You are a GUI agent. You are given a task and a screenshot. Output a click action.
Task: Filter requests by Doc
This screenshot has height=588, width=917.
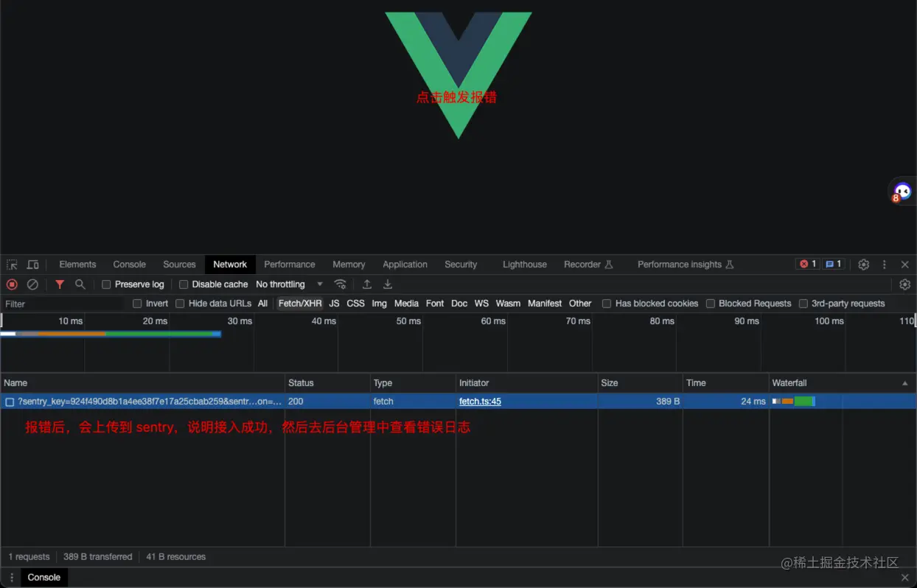tap(459, 304)
